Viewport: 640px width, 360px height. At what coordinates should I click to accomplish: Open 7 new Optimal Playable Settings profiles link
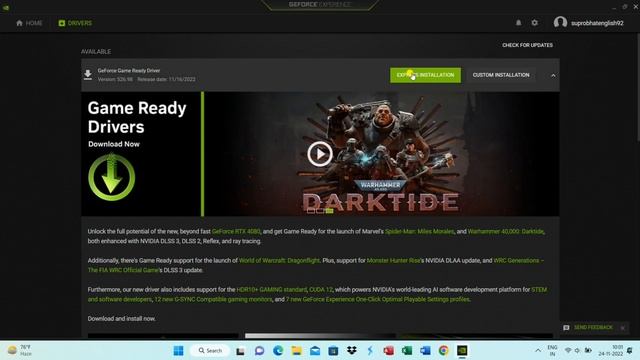pos(378,299)
